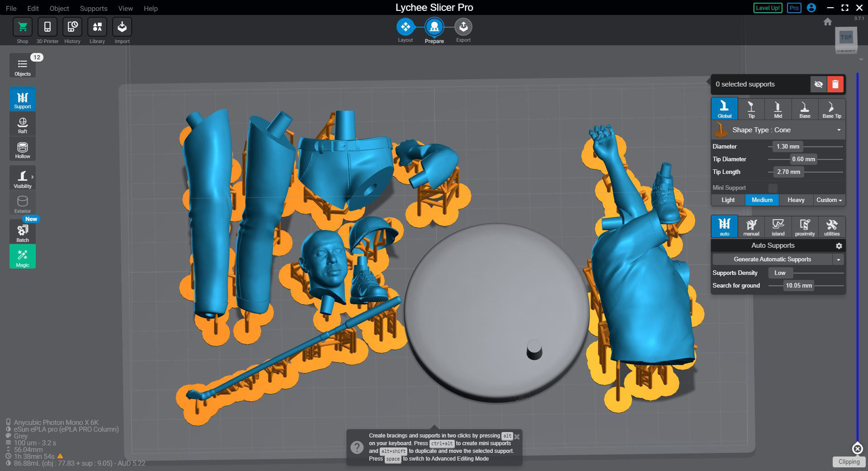Switch to auto support mode
This screenshot has width=868, height=471.
tap(725, 226)
